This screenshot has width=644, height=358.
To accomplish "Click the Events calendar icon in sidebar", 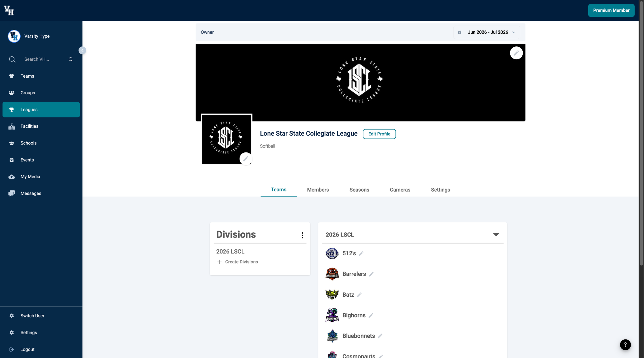I will pos(12,160).
